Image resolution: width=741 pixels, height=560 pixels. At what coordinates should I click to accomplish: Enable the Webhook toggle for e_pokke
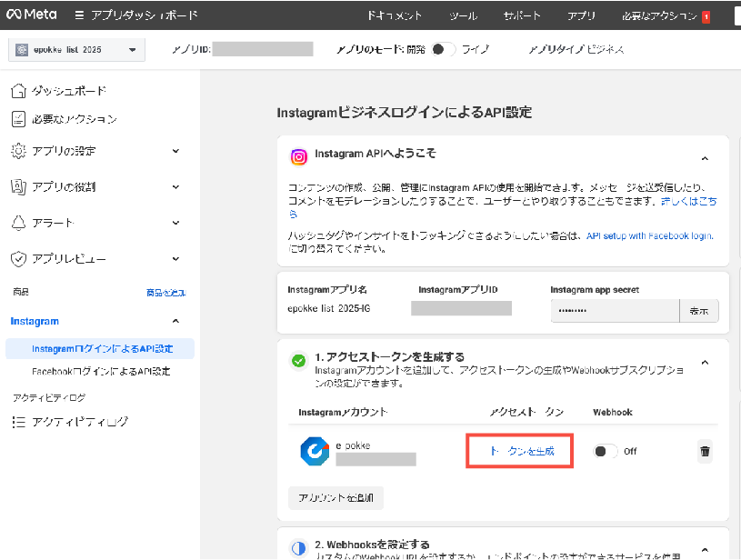605,451
